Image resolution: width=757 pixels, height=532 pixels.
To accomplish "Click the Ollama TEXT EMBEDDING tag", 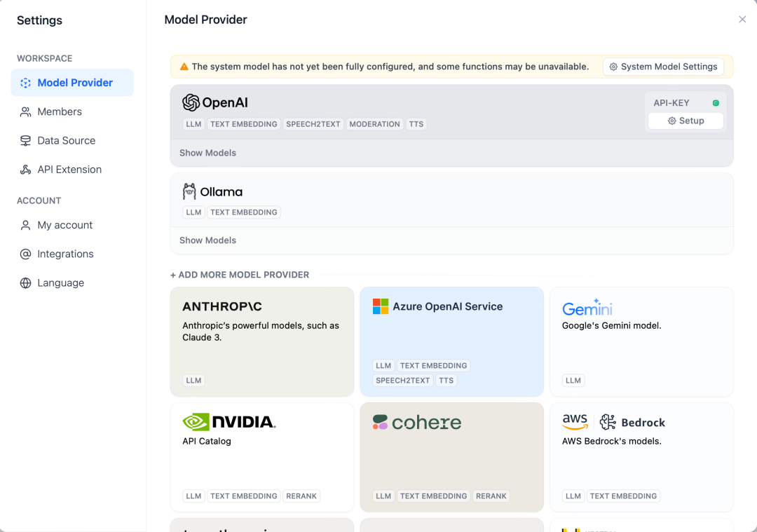I will coord(244,212).
